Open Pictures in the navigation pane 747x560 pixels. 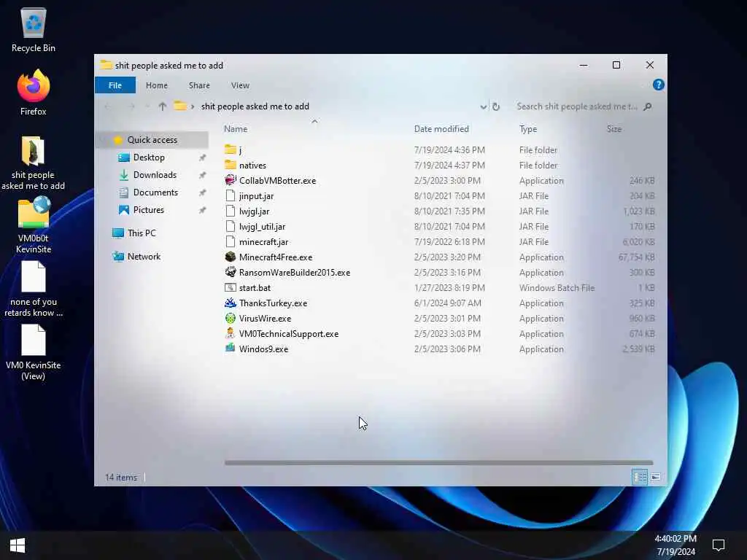[149, 210]
